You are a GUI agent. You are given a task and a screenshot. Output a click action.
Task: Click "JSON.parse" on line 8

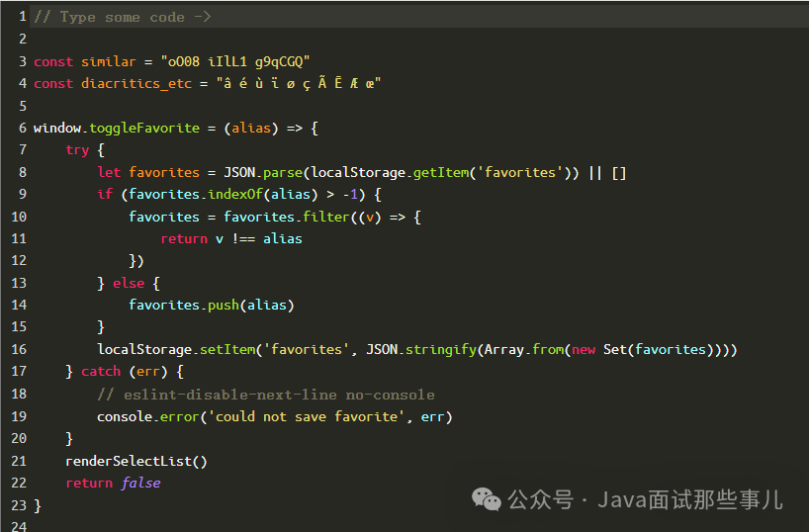tap(263, 172)
